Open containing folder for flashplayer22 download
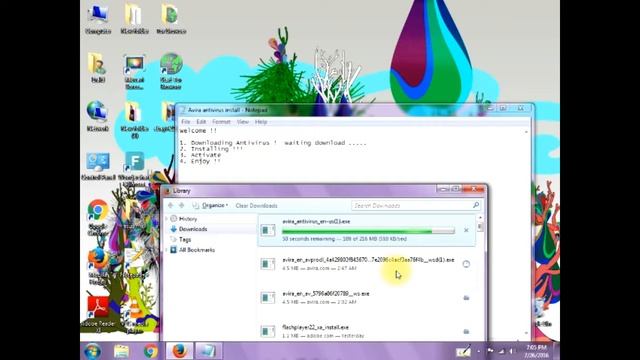Image resolution: width=640 pixels, height=360 pixels. [x=466, y=331]
